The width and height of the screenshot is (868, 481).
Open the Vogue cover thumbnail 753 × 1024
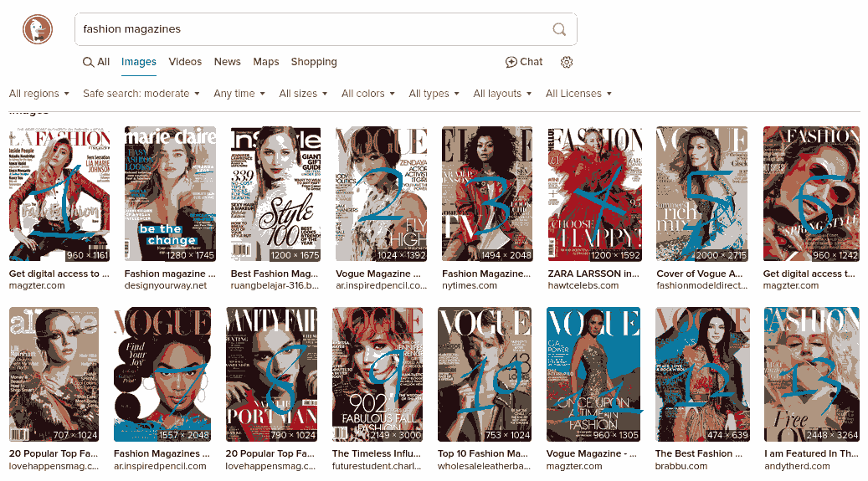tap(485, 374)
